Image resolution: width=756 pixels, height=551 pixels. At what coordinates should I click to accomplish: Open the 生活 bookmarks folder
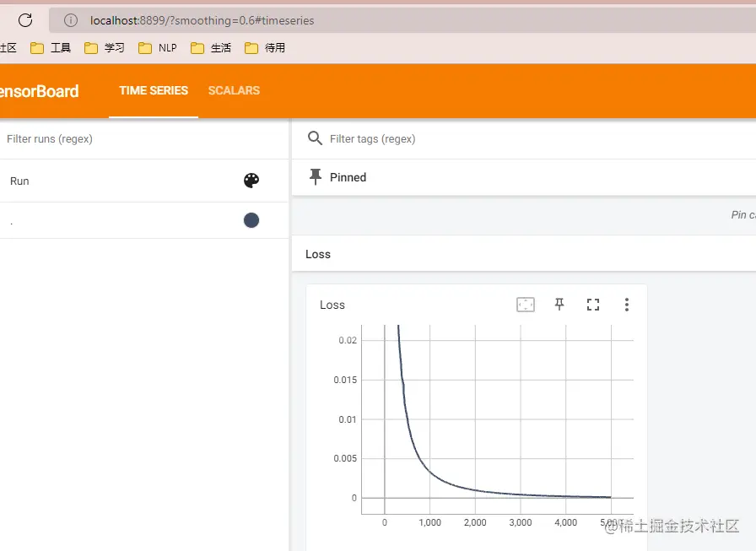tap(211, 48)
